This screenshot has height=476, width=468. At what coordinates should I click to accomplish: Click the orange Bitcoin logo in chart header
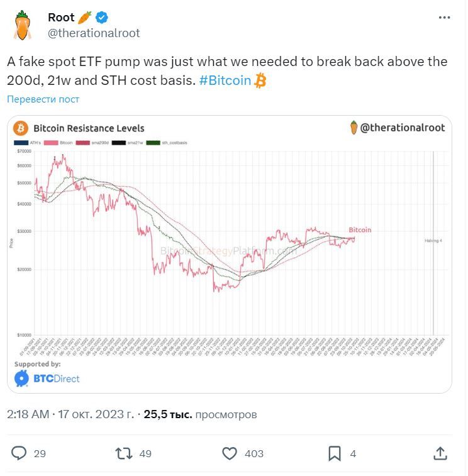[20, 128]
